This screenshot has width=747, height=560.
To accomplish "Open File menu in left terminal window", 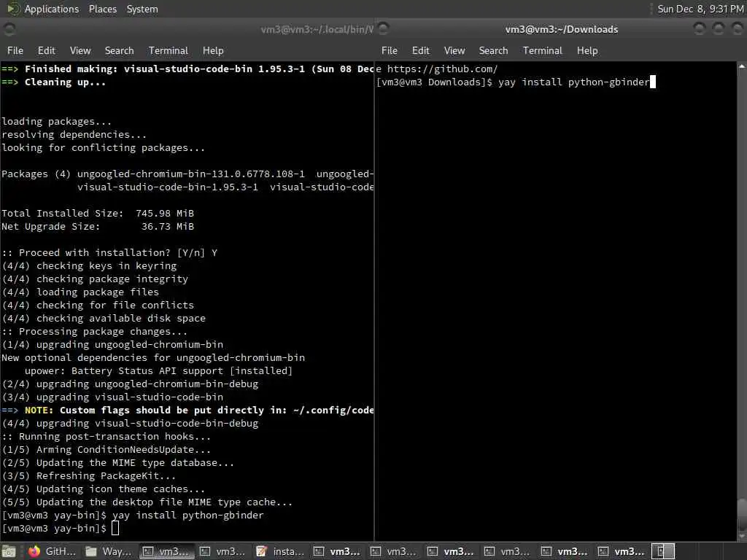I will click(15, 50).
